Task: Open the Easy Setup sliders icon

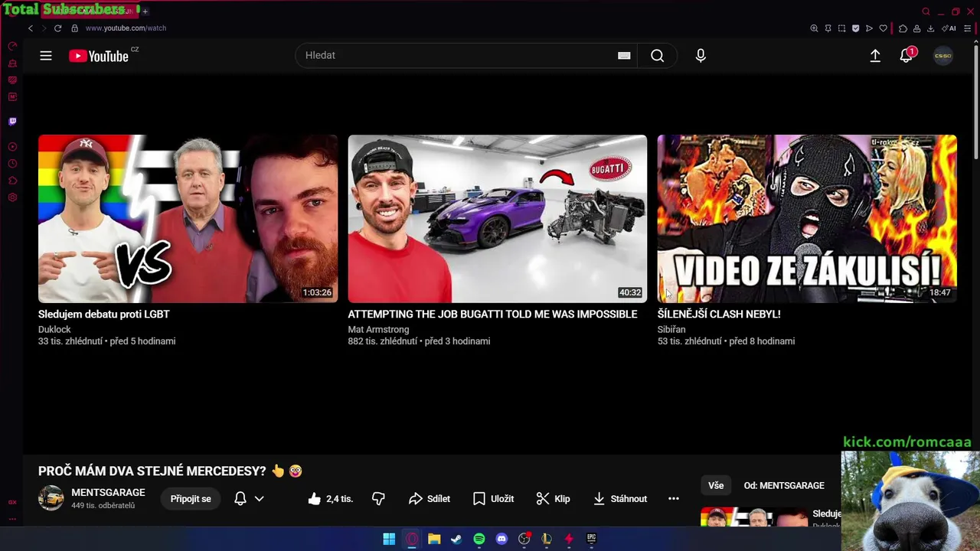Action: pyautogui.click(x=967, y=28)
